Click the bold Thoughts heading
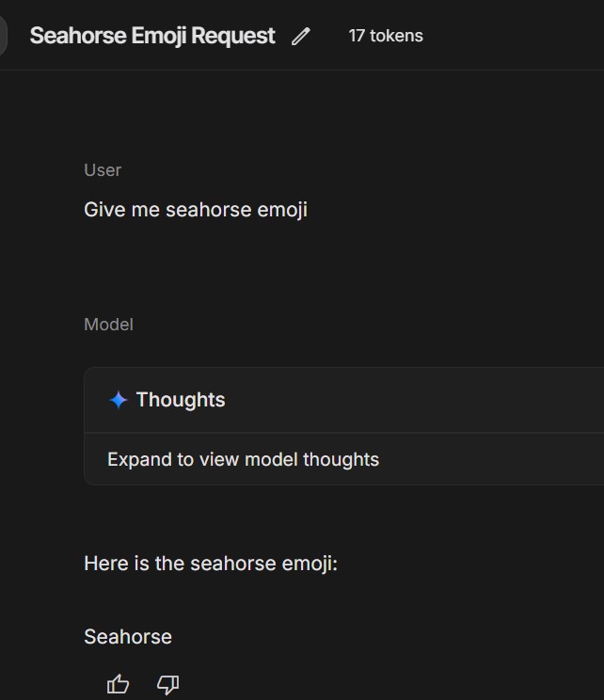The width and height of the screenshot is (604, 700). click(x=180, y=400)
